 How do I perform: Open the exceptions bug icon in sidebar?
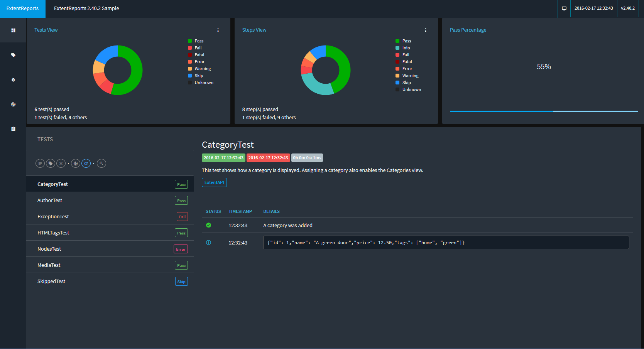[x=13, y=79]
